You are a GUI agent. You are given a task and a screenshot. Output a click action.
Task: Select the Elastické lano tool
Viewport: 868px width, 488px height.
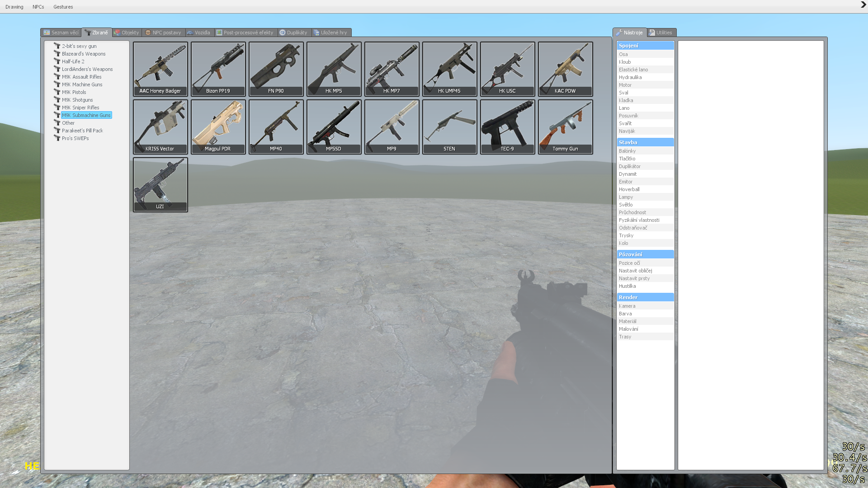[645, 70]
